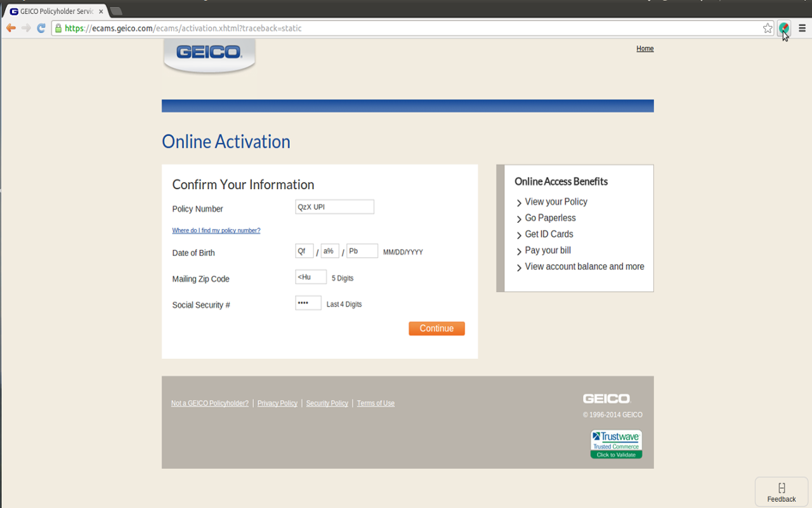Image resolution: width=812 pixels, height=508 pixels.
Task: Open Where do I find my policy number
Action: (x=216, y=231)
